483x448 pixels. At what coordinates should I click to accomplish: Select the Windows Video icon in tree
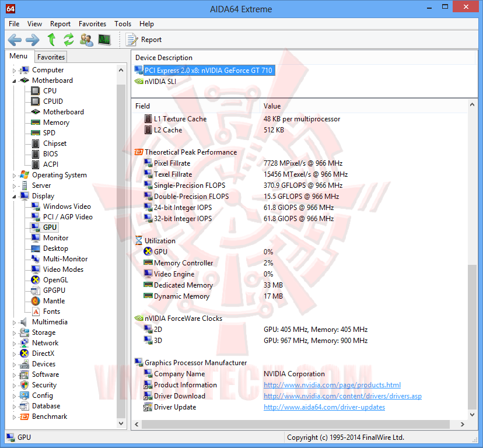36,206
